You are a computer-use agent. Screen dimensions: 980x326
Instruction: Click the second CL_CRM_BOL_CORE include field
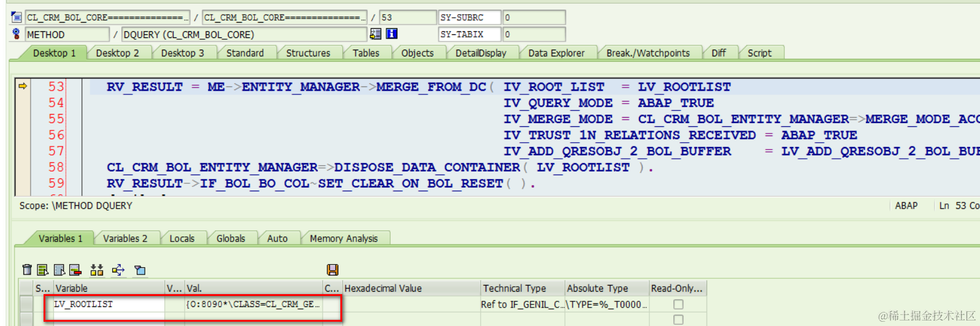285,17
